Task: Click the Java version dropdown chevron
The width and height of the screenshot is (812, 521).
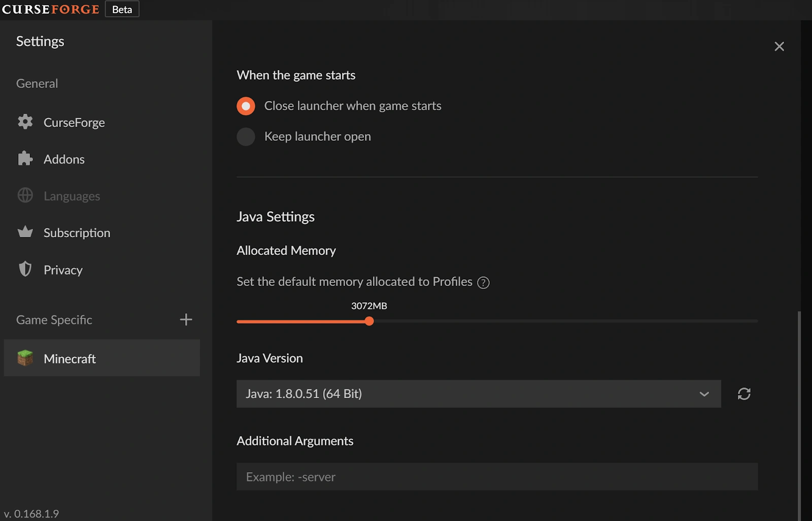Action: (x=704, y=394)
